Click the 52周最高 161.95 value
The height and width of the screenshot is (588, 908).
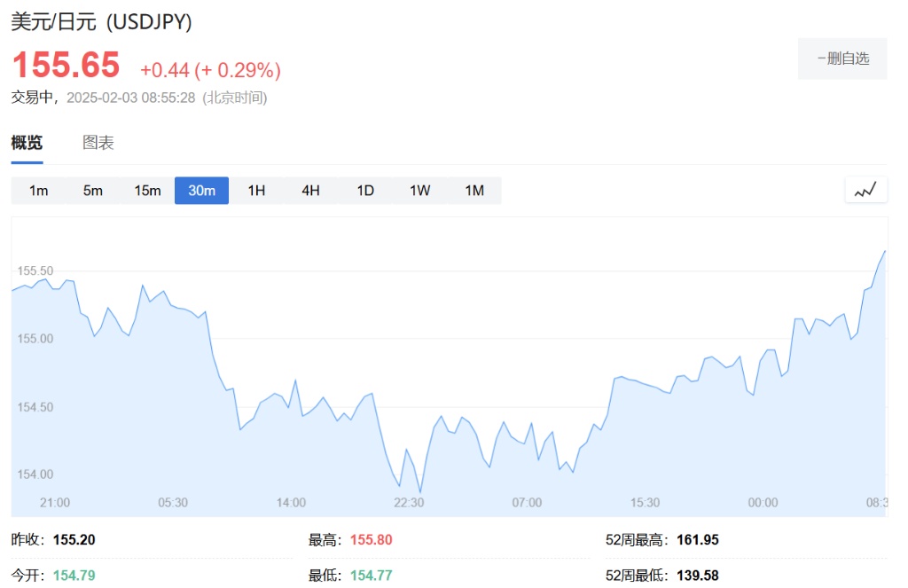pyautogui.click(x=698, y=540)
